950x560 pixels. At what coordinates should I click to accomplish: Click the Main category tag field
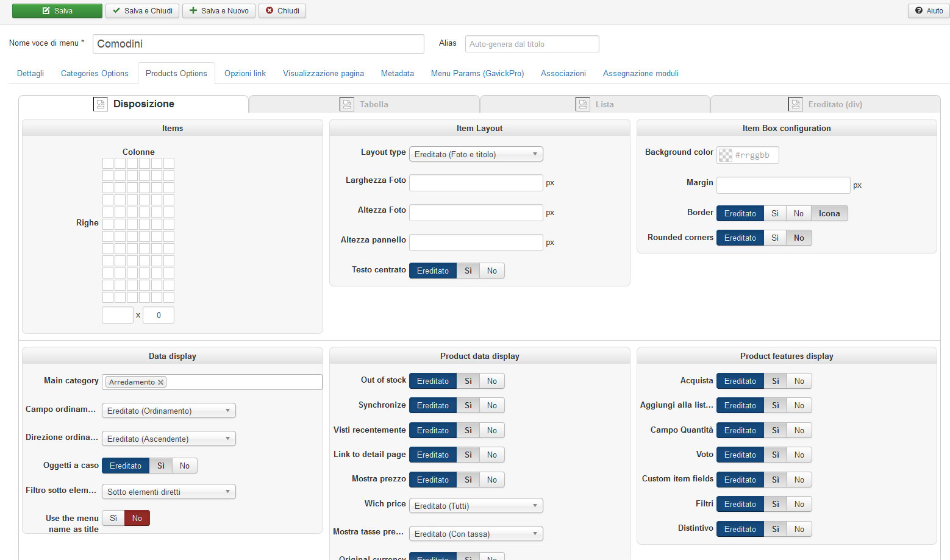(212, 382)
